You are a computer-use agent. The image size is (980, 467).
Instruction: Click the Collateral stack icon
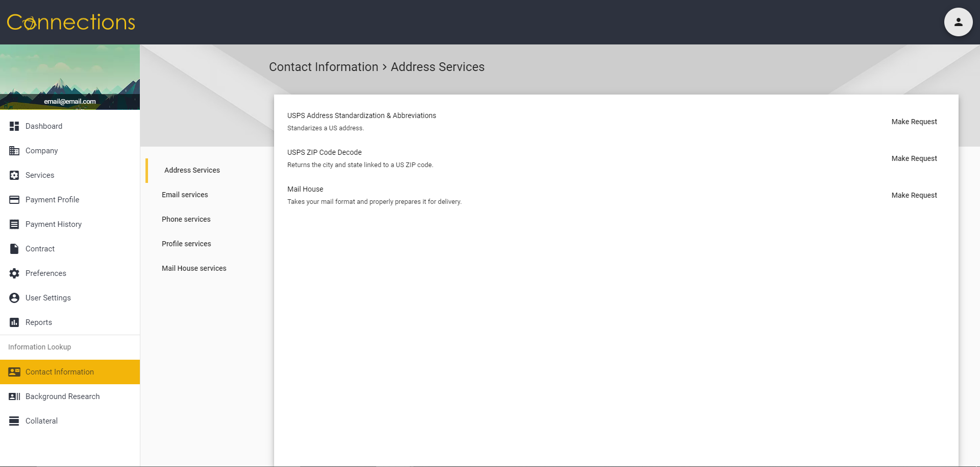(x=14, y=421)
